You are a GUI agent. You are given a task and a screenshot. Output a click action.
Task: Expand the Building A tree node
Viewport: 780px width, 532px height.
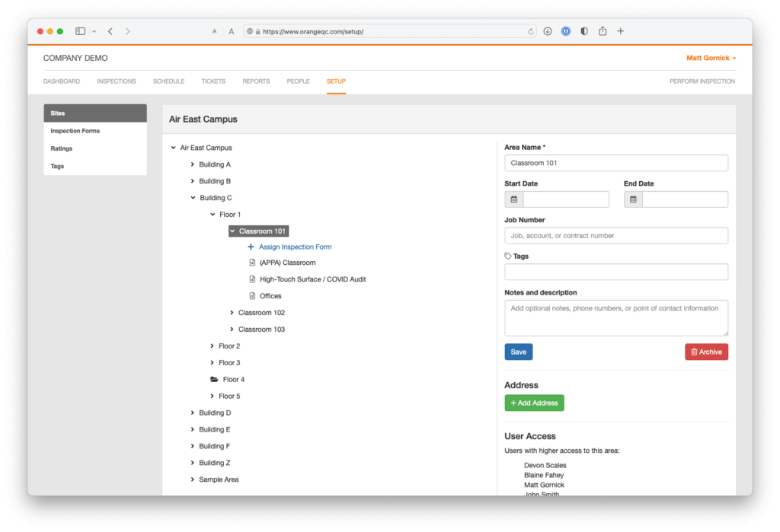pyautogui.click(x=191, y=164)
